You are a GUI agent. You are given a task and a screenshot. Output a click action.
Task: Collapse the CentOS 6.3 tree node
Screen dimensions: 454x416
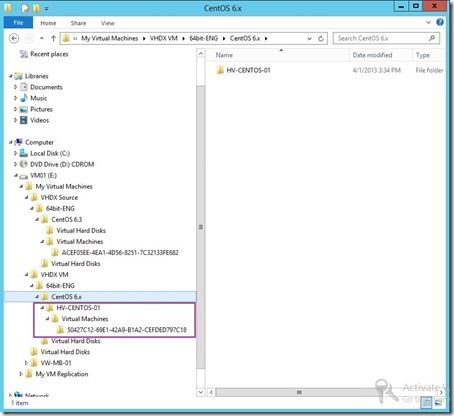pos(37,219)
